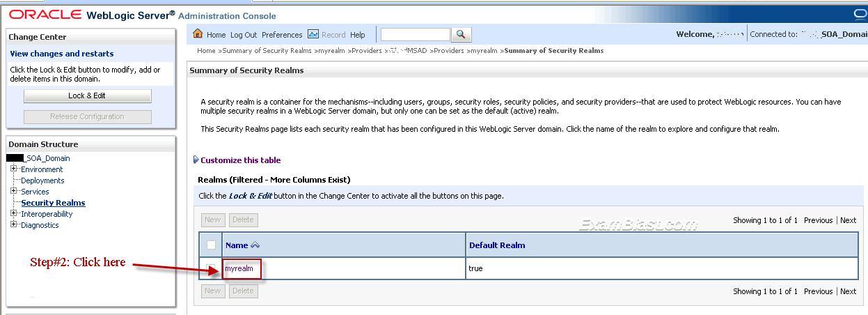Screen dimensions: 868x315
Task: Click the upper New button above table
Action: click(x=213, y=220)
